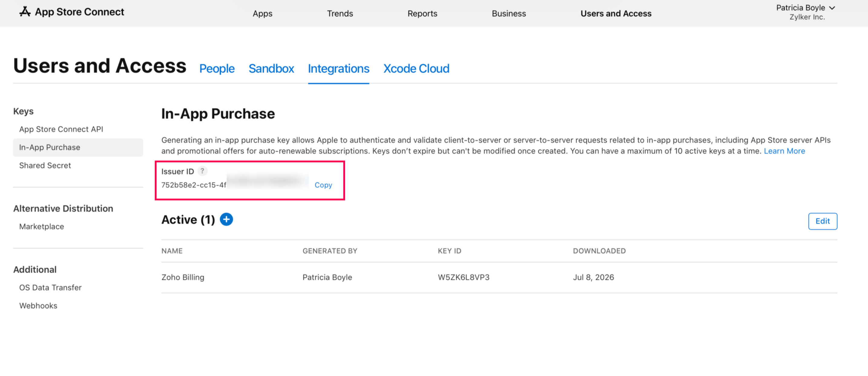Add a new key with the plus icon
868x376 pixels.
click(226, 219)
